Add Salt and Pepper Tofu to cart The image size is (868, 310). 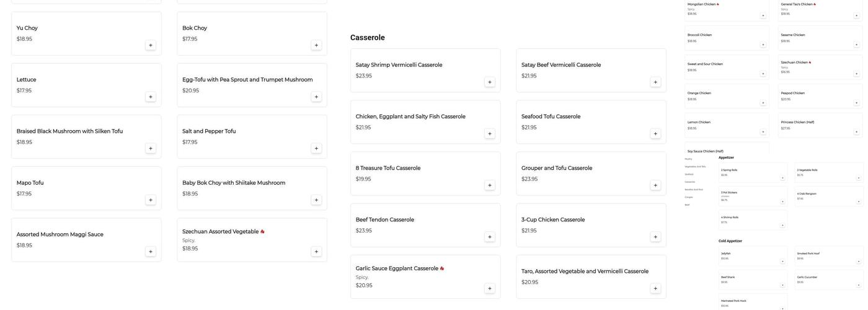[x=316, y=149]
